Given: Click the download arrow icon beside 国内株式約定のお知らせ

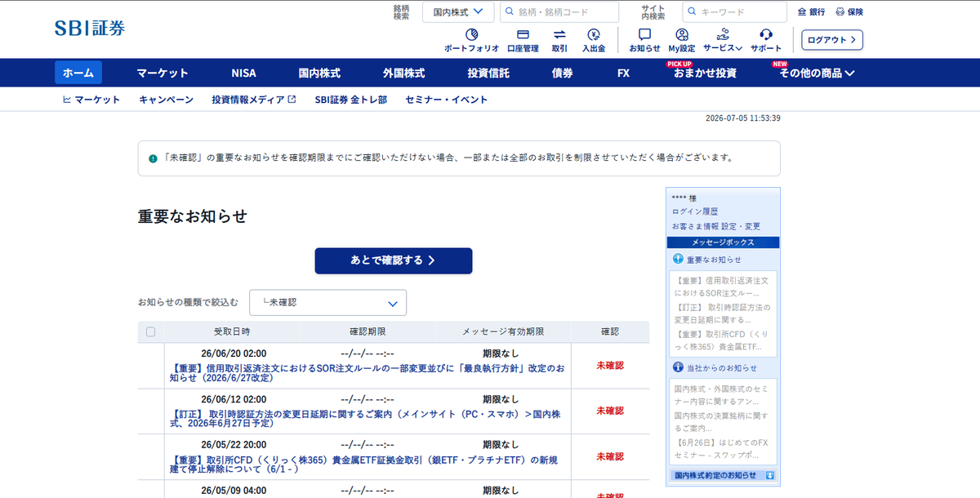Looking at the screenshot, I should pyautogui.click(x=770, y=475).
